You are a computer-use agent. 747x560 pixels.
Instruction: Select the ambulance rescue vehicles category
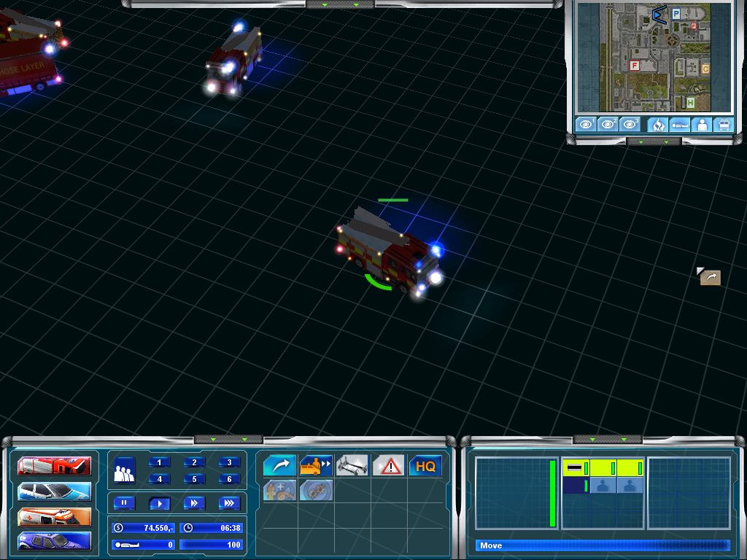pyautogui.click(x=54, y=517)
